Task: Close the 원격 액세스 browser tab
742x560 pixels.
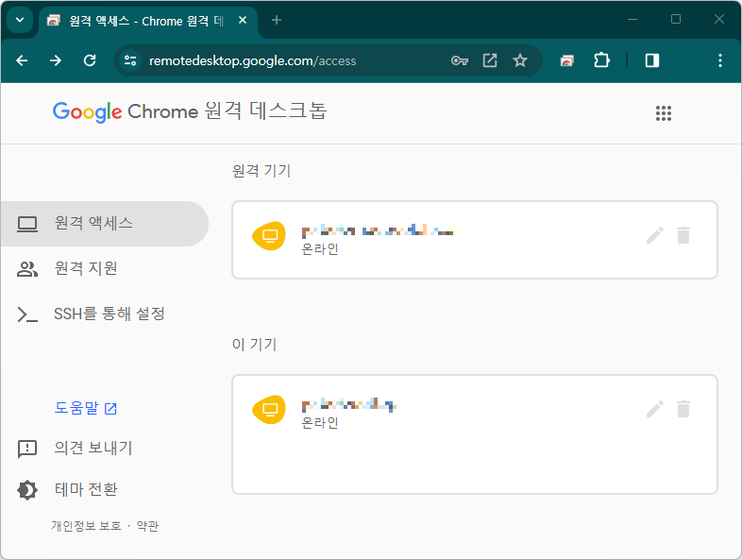Action: coord(243,20)
